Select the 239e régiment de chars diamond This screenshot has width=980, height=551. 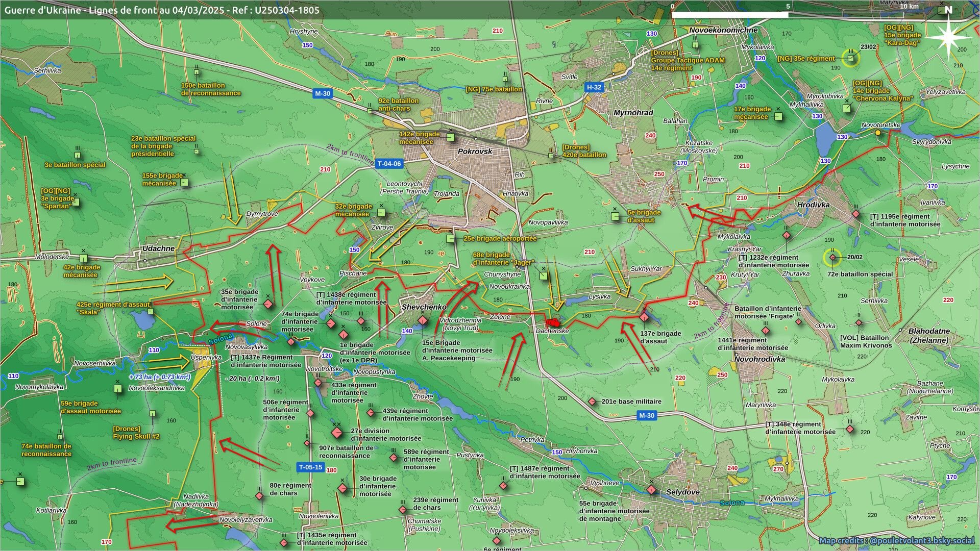[x=403, y=510]
